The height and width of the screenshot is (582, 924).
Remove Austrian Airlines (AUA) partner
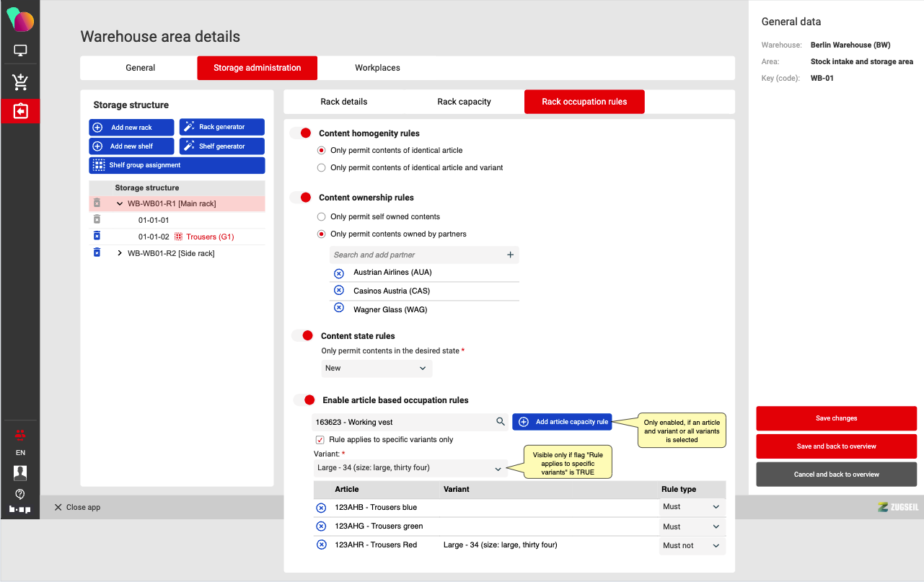click(x=339, y=273)
